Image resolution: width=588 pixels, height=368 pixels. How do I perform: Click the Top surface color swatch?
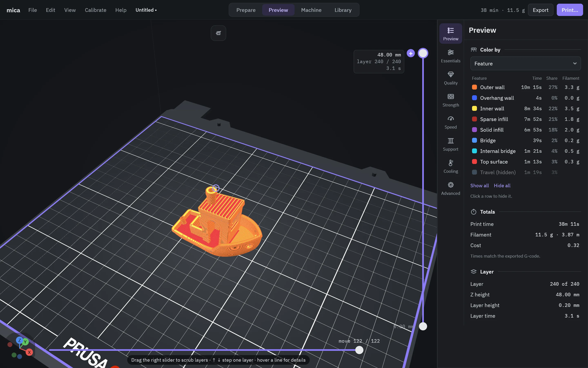point(474,162)
